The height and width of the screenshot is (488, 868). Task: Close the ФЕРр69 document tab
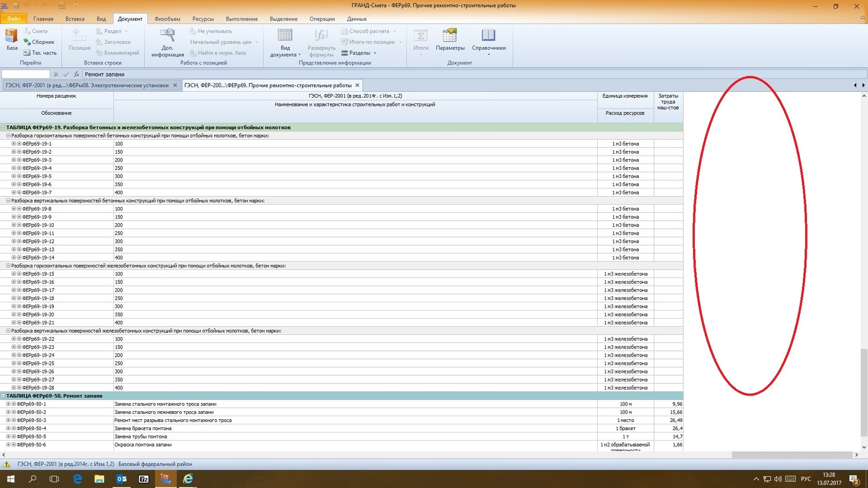tap(357, 86)
